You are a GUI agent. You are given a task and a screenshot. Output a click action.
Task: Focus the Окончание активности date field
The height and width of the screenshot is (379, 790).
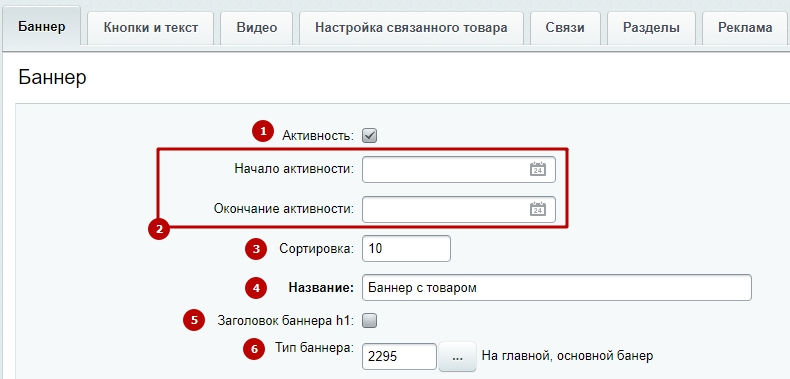click(x=458, y=209)
